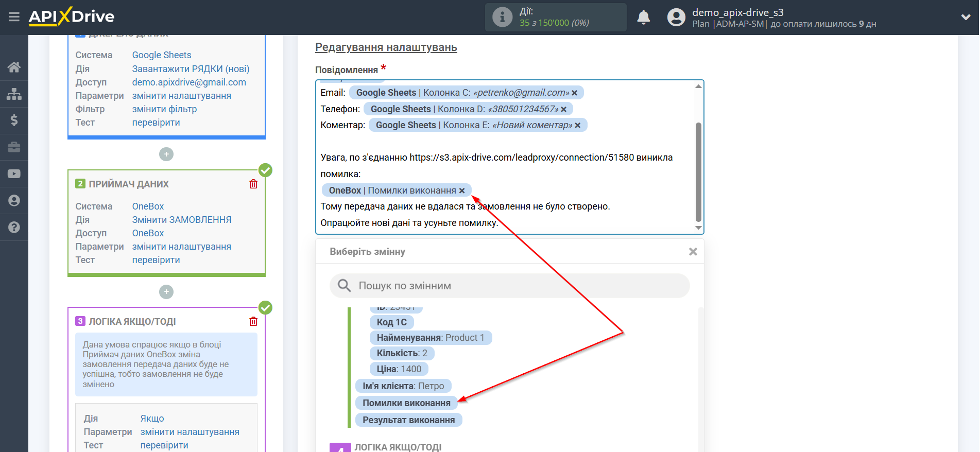The width and height of the screenshot is (980, 452).
Task: Open connections sitemap icon in sidebar
Action: point(14,94)
